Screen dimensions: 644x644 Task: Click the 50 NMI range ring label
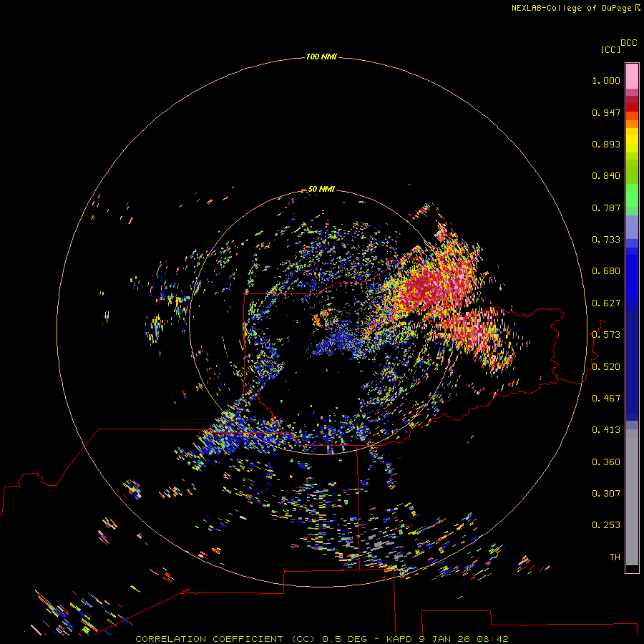[x=321, y=189]
